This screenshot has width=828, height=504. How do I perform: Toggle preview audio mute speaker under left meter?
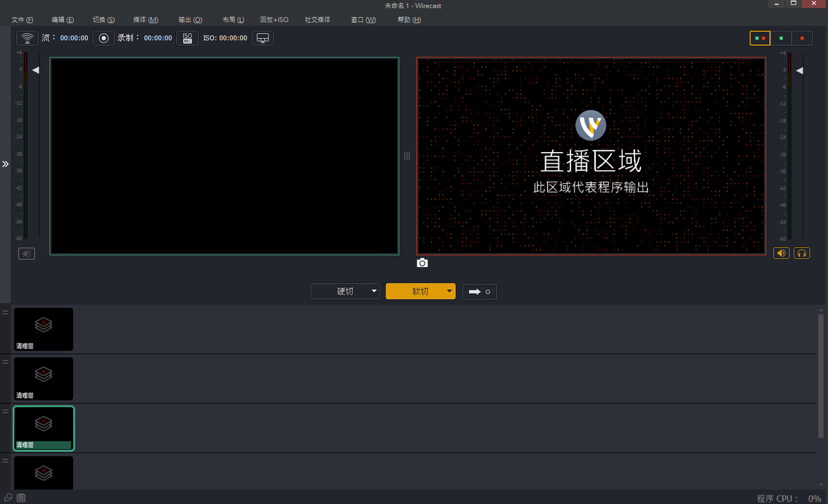coord(27,254)
